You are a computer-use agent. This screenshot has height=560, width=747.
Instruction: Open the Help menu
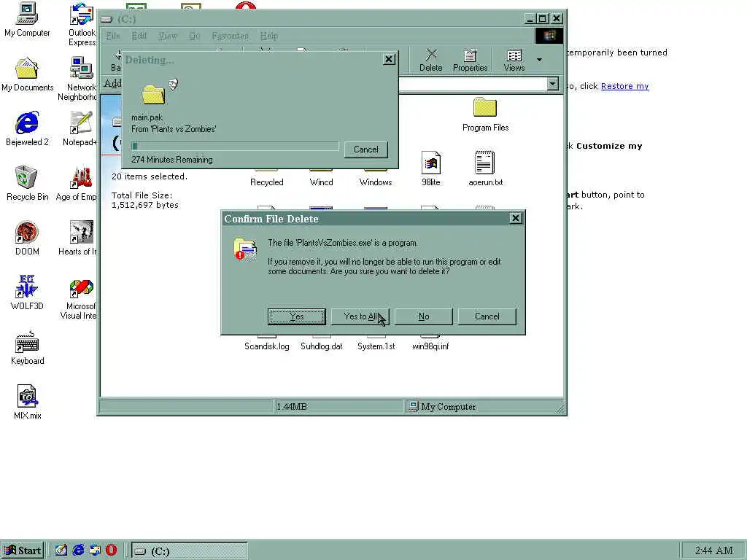pyautogui.click(x=269, y=36)
